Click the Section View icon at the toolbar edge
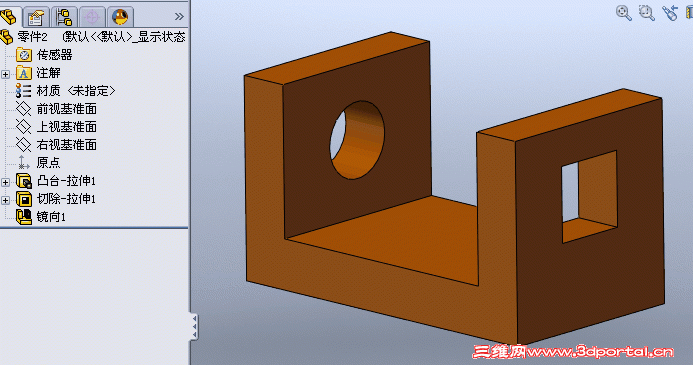The height and width of the screenshot is (365, 693). 689,12
